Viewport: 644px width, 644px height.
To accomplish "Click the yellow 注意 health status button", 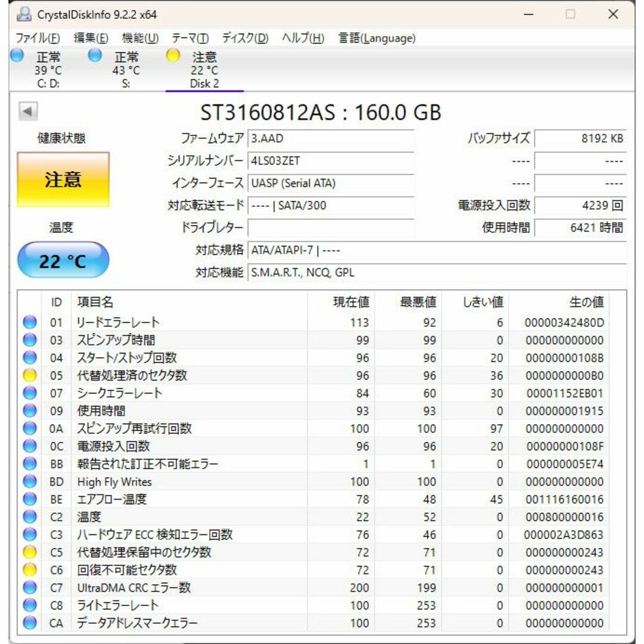I will (63, 180).
